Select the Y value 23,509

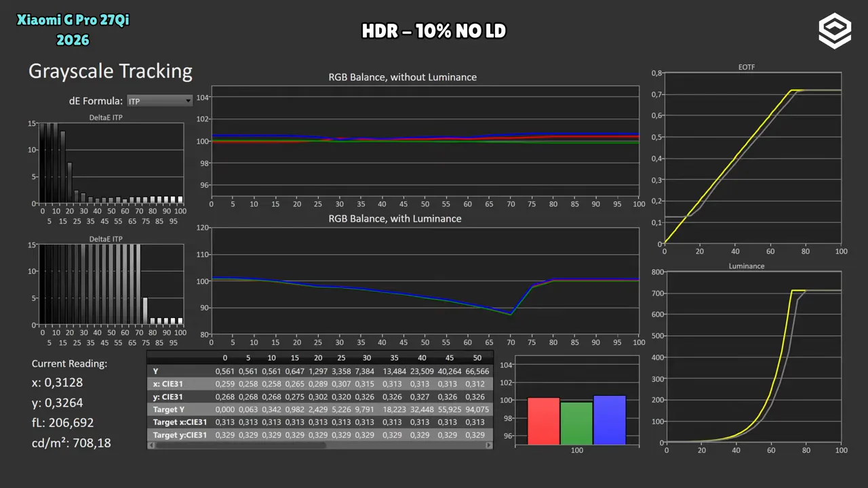tap(422, 371)
